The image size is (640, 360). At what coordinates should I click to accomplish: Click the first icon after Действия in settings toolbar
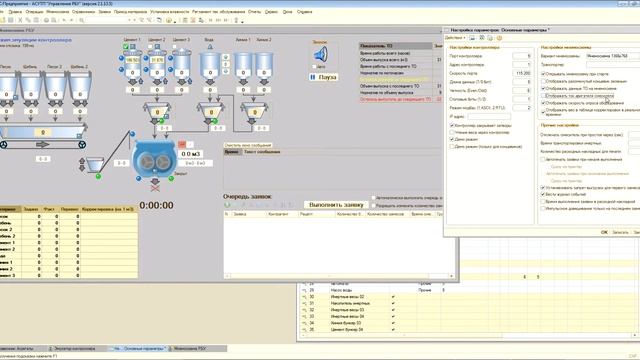tap(472, 38)
